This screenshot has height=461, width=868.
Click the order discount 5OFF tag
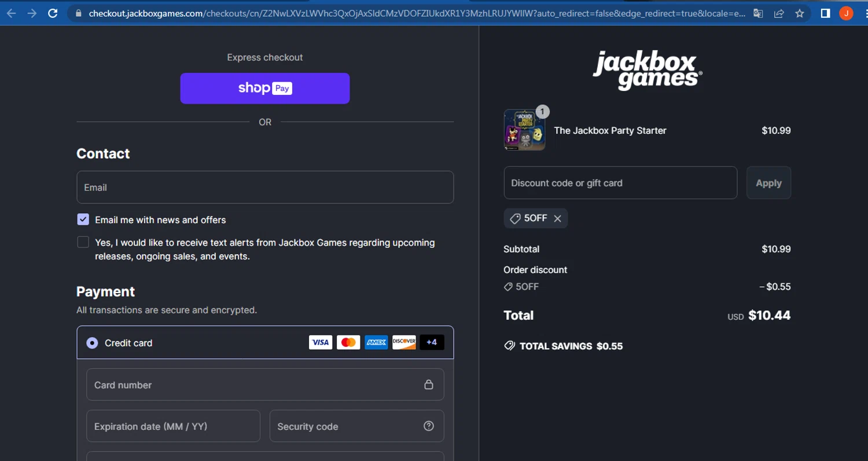pyautogui.click(x=521, y=287)
